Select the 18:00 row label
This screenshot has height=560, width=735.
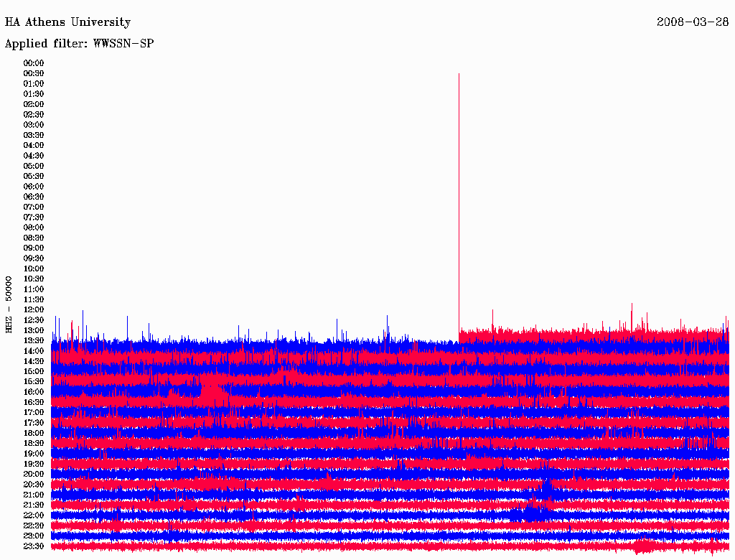34,434
